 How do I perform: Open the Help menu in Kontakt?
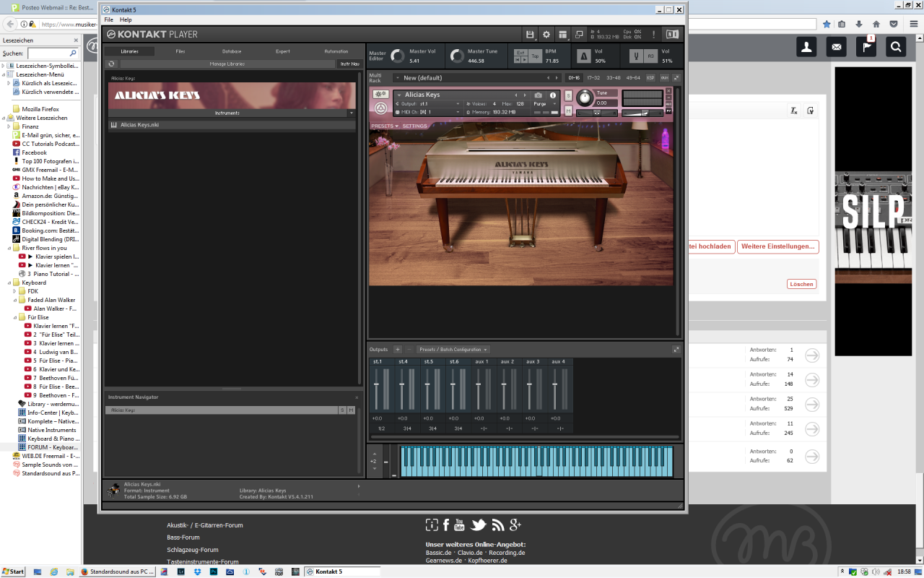[x=126, y=20]
